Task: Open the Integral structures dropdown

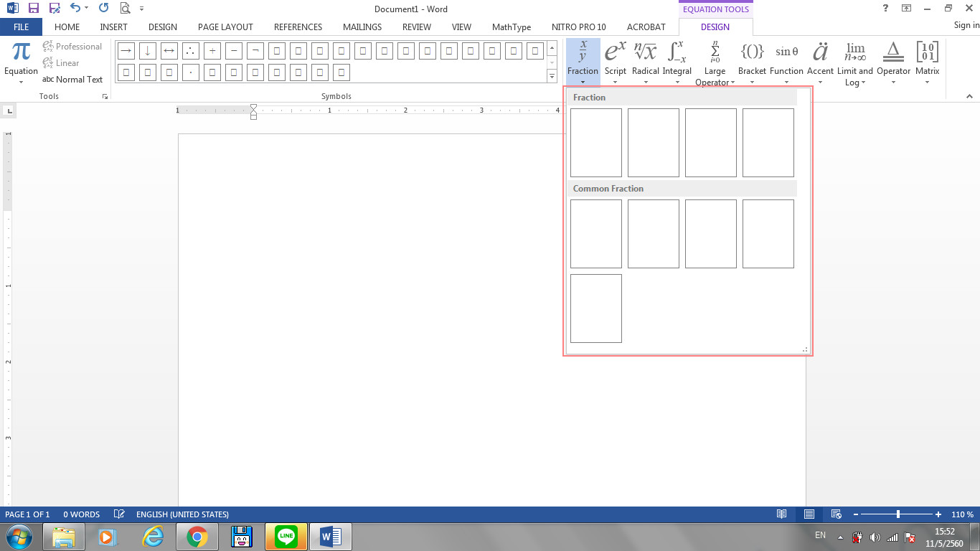Action: click(x=677, y=62)
